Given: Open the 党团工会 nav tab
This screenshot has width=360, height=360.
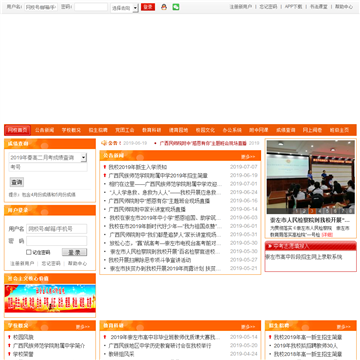Looking at the screenshot, I should click(x=125, y=130).
